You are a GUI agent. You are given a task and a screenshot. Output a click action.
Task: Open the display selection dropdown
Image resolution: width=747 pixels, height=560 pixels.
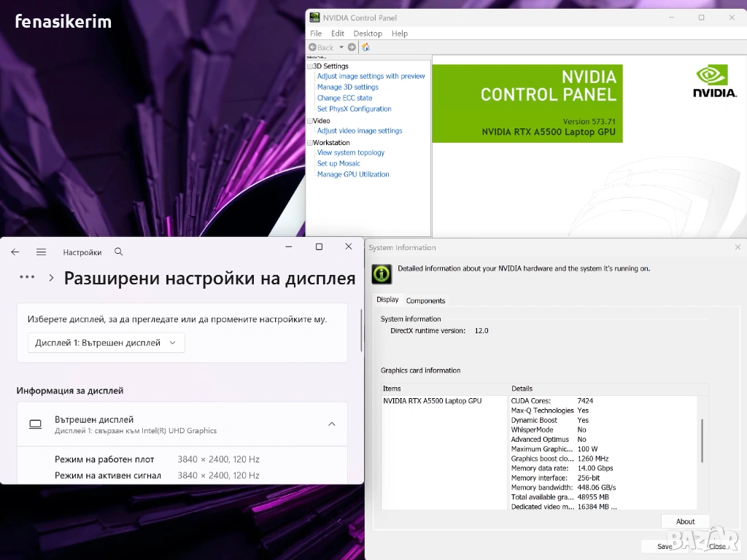tap(107, 343)
